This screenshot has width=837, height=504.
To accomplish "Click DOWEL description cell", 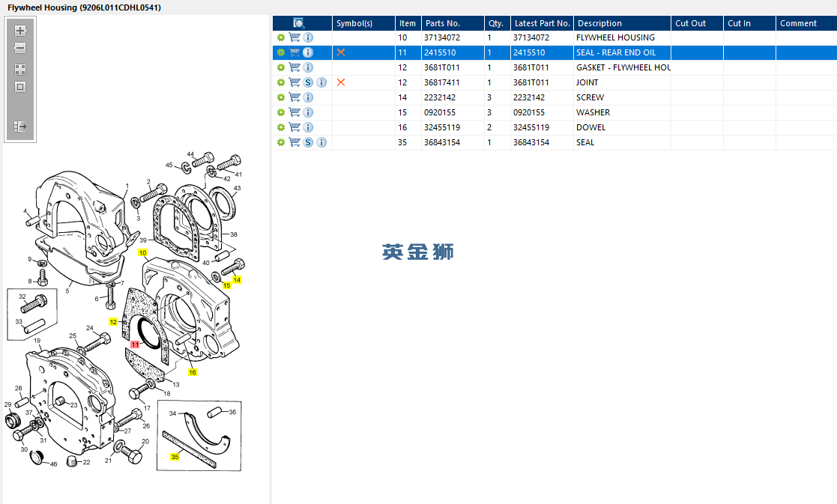I will (x=622, y=127).
